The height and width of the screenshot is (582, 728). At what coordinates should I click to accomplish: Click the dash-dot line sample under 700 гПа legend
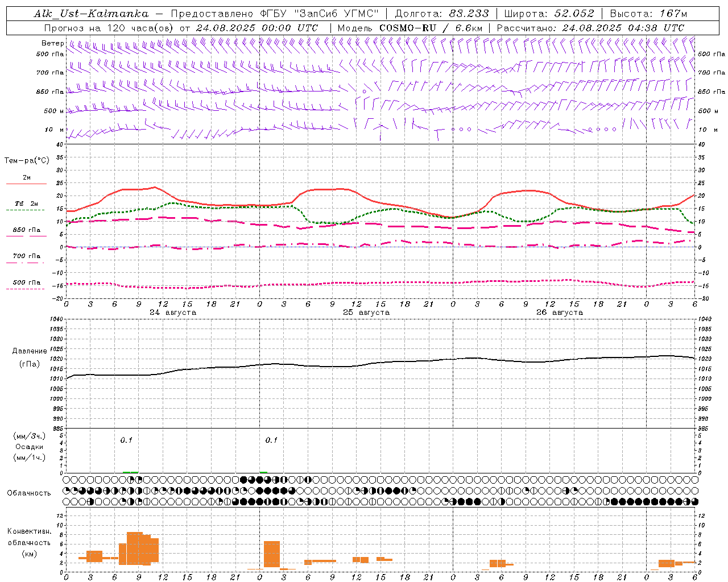coord(25,263)
